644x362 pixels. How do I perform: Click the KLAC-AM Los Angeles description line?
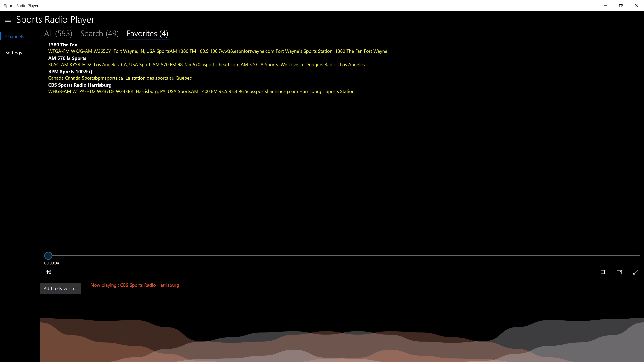(206, 65)
